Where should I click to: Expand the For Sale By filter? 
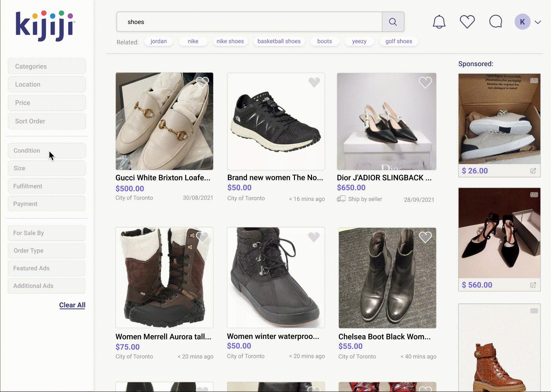click(x=47, y=233)
